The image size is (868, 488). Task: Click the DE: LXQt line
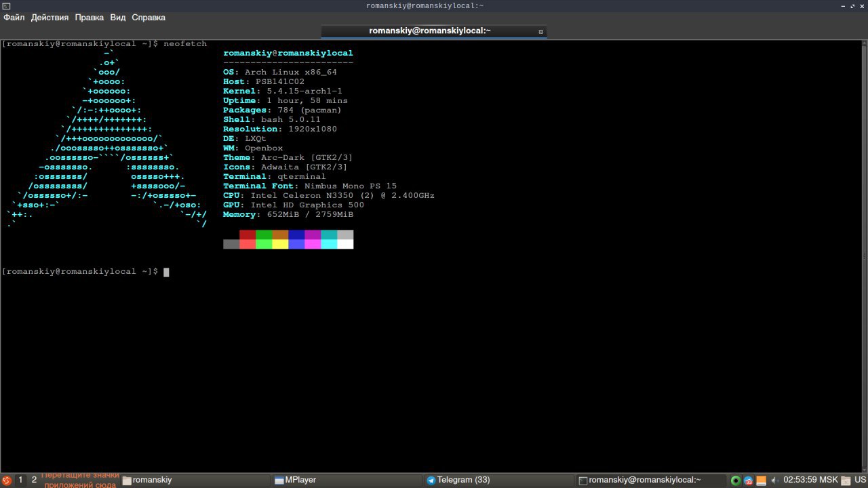click(245, 138)
